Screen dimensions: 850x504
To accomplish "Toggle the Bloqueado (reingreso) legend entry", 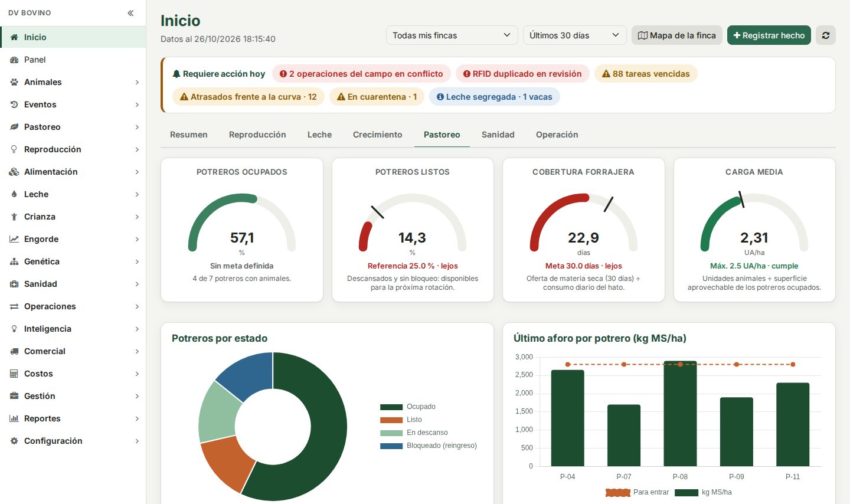I will pos(429,446).
